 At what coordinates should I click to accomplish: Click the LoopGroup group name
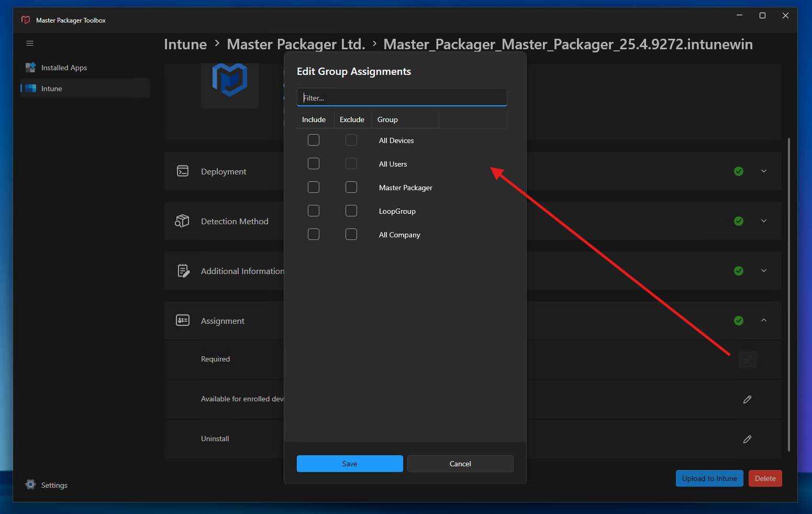(397, 211)
